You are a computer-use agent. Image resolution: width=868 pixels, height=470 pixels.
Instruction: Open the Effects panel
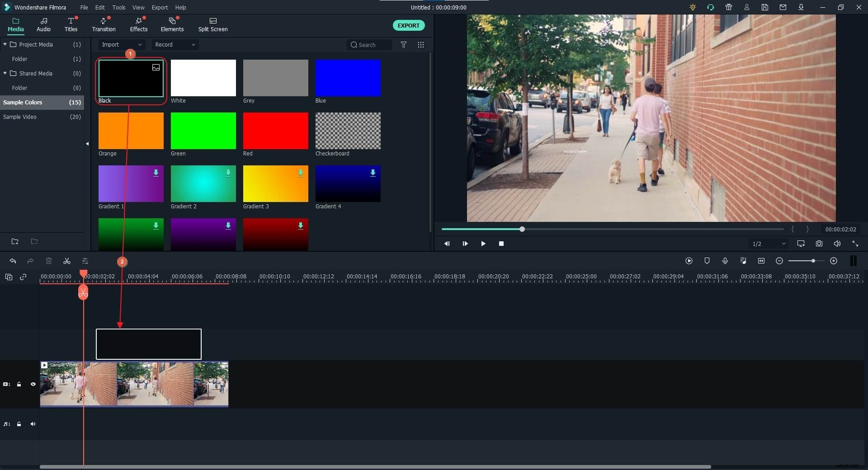tap(138, 25)
